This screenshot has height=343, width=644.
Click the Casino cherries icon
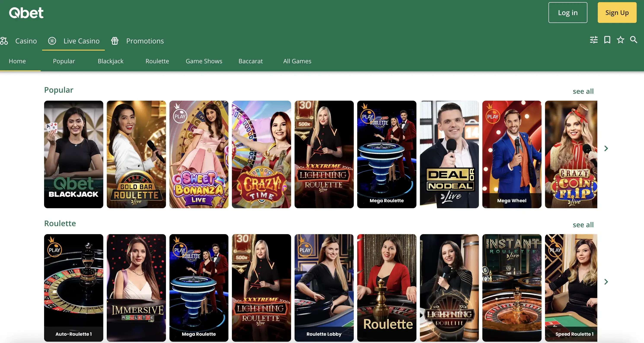coord(4,41)
